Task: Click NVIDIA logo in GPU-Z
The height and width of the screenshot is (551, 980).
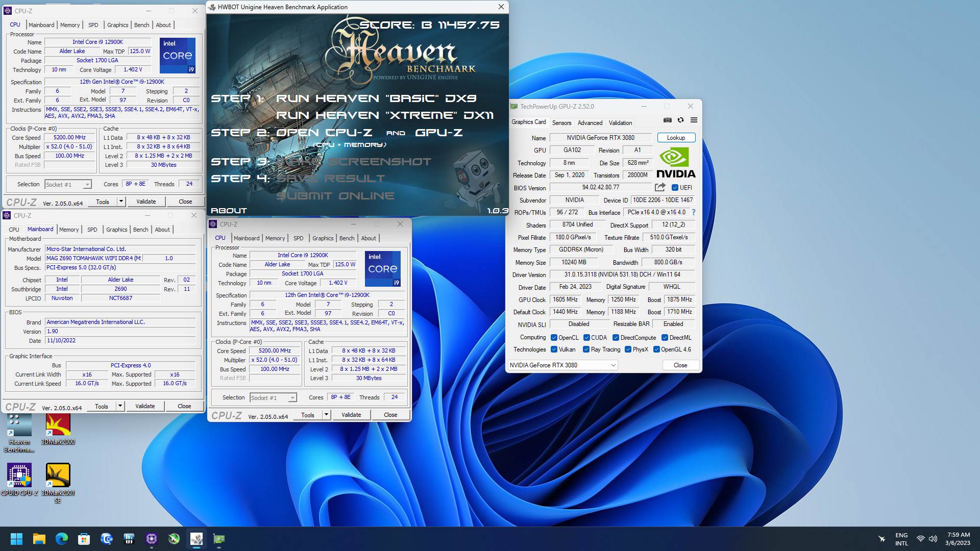Action: click(x=676, y=162)
